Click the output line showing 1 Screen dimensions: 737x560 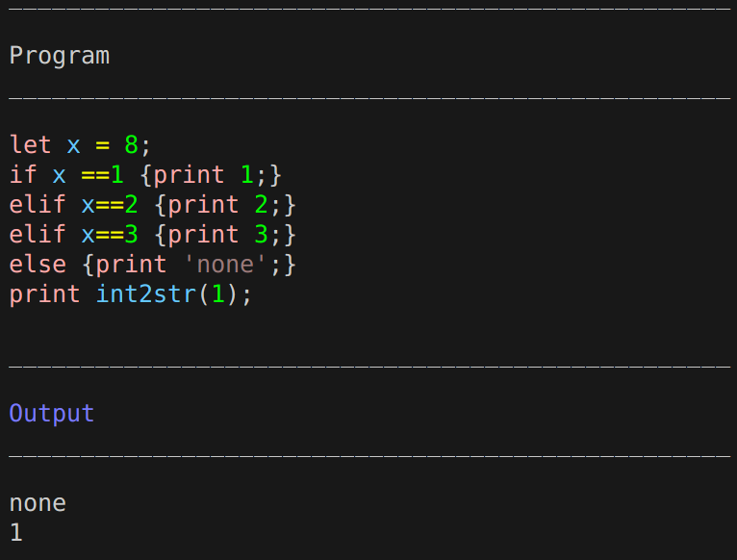click(16, 533)
